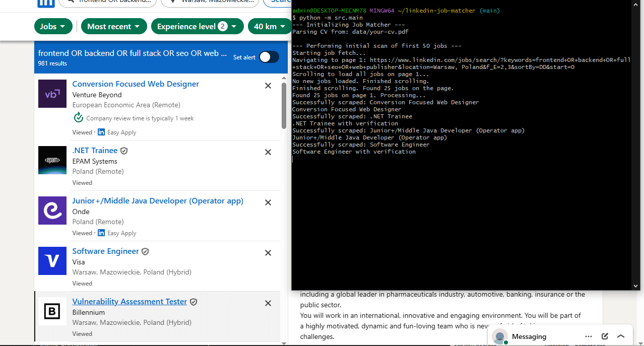Image resolution: width=644 pixels, height=346 pixels.
Task: Click the Messaging profile avatar
Action: pos(499,336)
